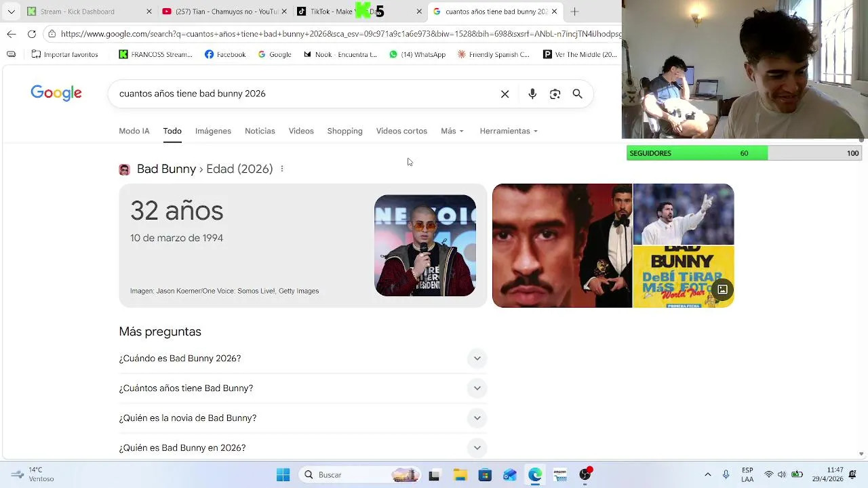This screenshot has width=868, height=488.
Task: Open File Explorer from the taskbar
Action: (x=460, y=475)
